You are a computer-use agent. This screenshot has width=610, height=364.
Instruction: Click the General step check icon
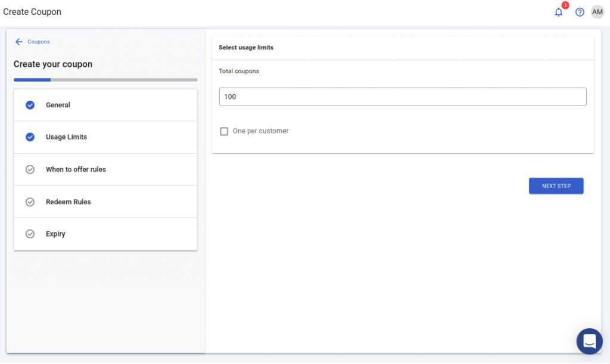pos(30,105)
